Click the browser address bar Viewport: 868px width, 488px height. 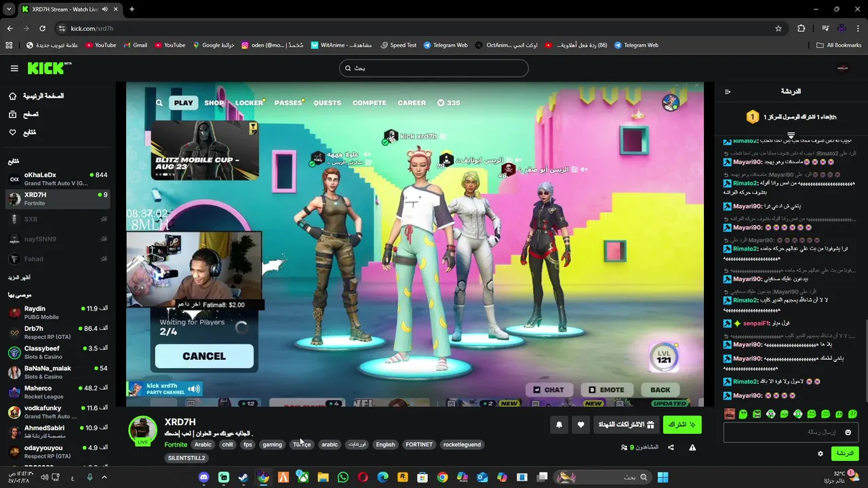point(420,28)
